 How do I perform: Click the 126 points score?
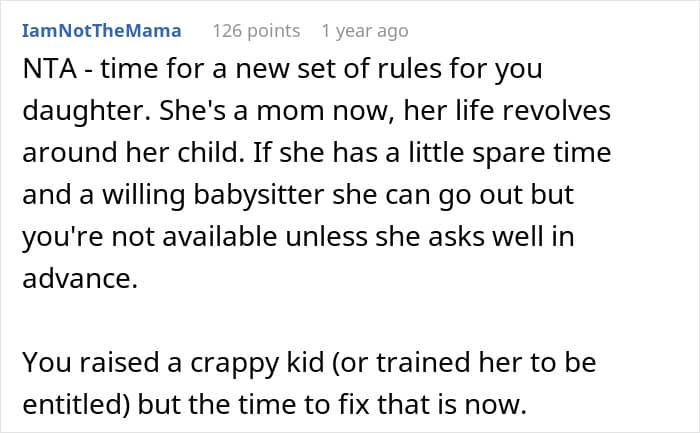point(256,31)
